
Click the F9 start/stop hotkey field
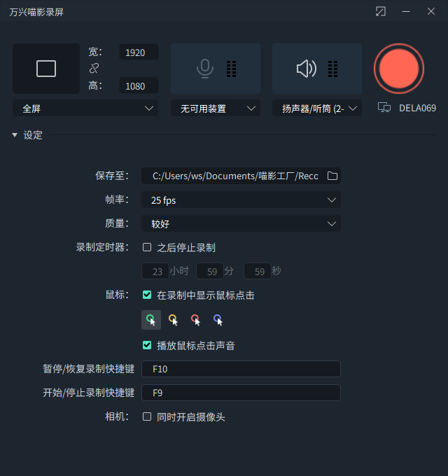click(241, 393)
